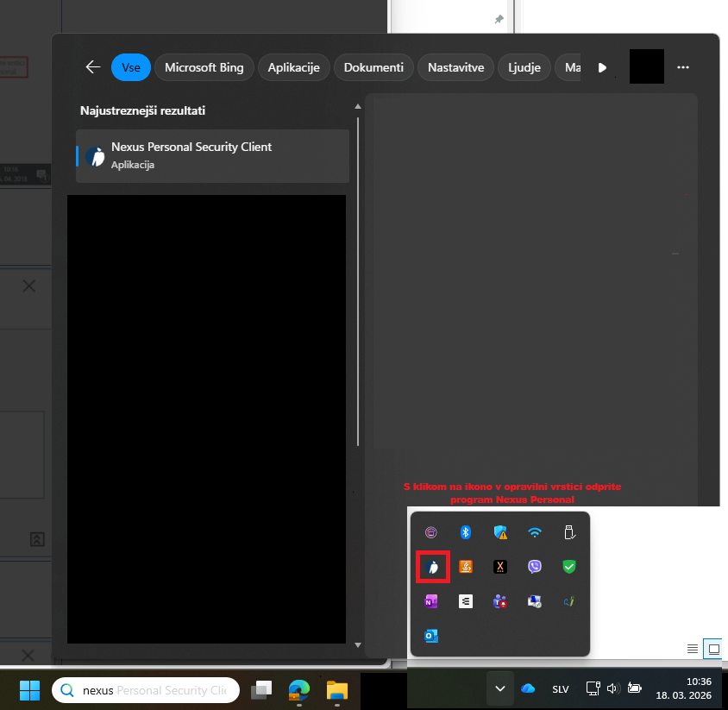
Task: Click the Viber tray icon
Action: [535, 567]
